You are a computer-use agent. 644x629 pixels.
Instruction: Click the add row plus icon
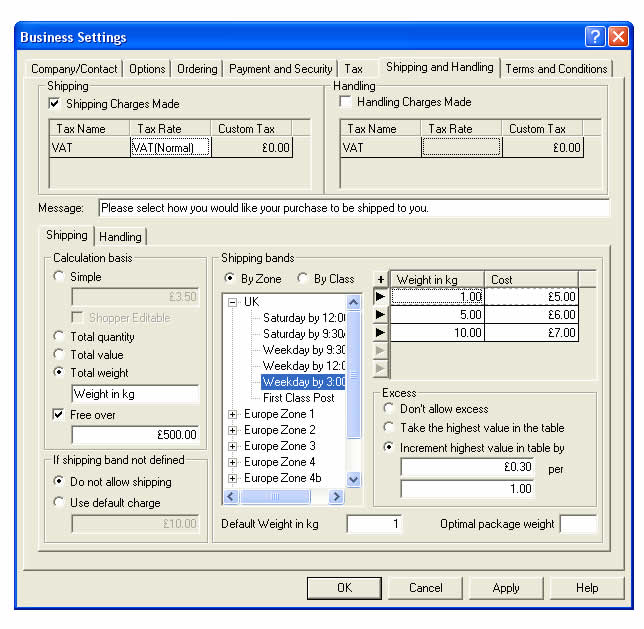[380, 280]
